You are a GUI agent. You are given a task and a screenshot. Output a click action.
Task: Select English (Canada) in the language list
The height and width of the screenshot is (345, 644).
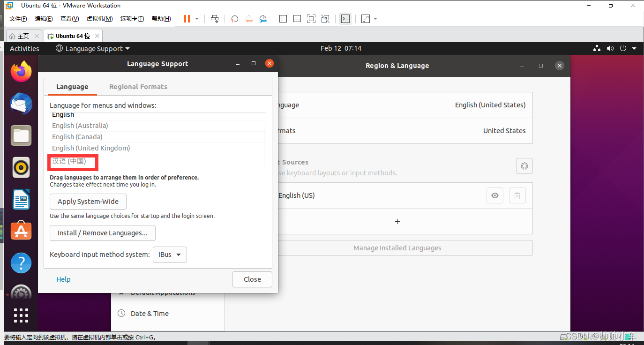click(x=157, y=137)
